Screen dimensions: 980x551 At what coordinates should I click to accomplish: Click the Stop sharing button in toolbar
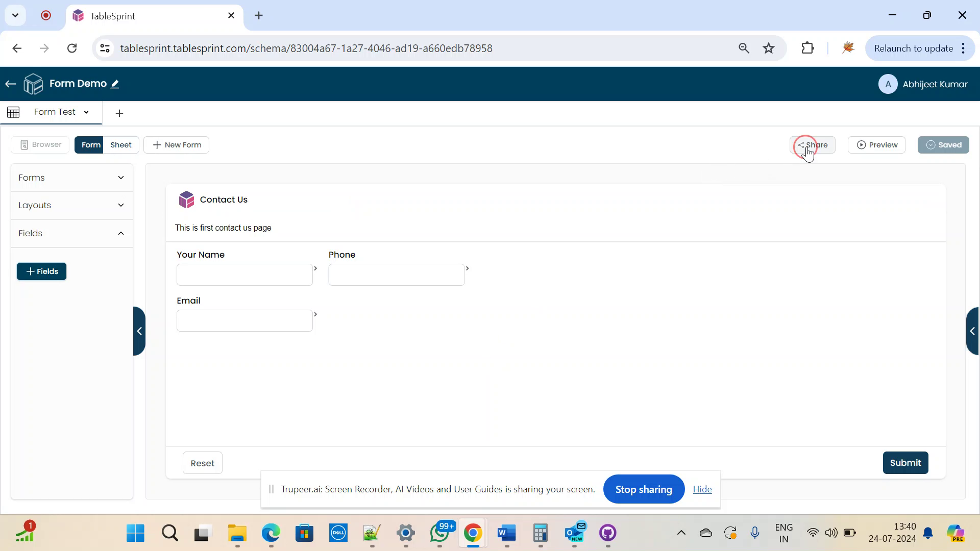coord(644,489)
